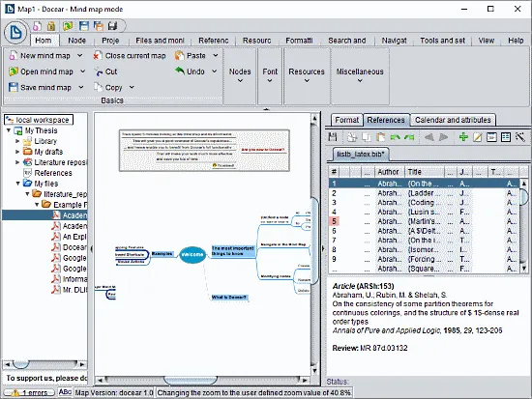The height and width of the screenshot is (399, 532).
Task: Switch to the Node ribbon tab
Action: [x=77, y=41]
